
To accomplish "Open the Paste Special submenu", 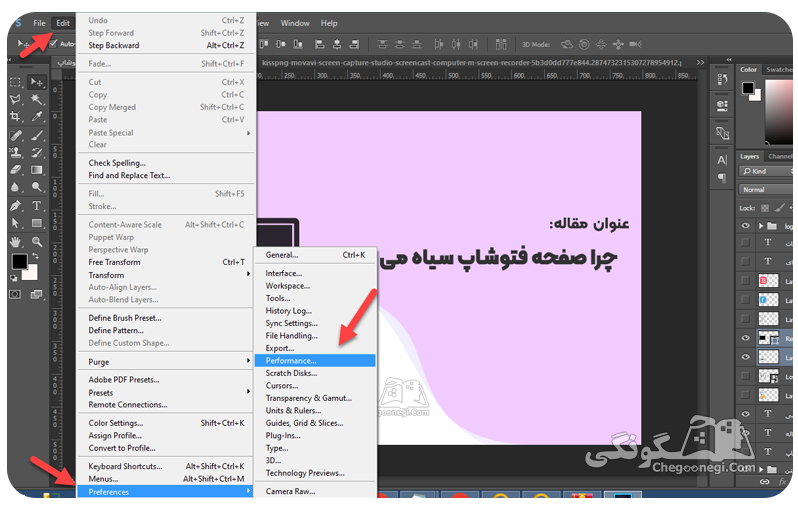I will click(166, 133).
